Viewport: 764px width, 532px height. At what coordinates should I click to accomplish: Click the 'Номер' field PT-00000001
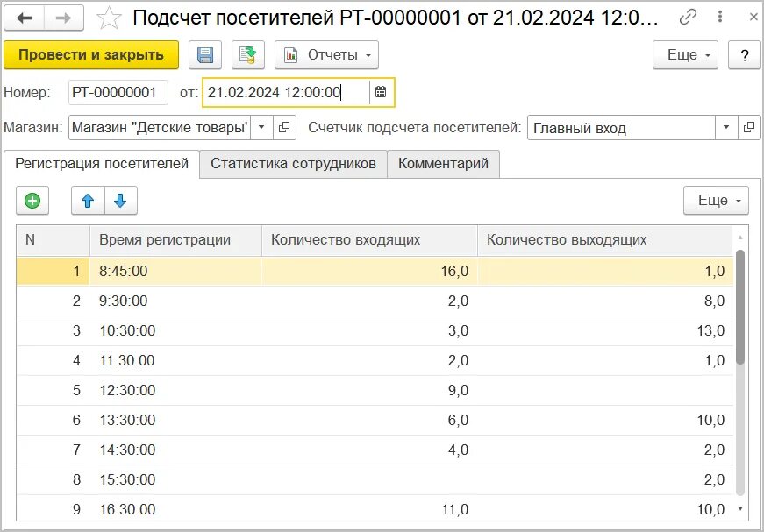pos(118,93)
